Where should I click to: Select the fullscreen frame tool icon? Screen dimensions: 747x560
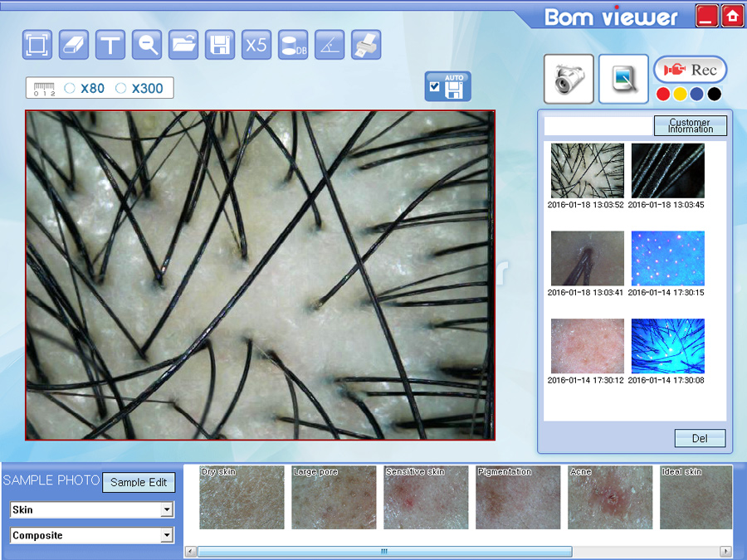pos(37,45)
